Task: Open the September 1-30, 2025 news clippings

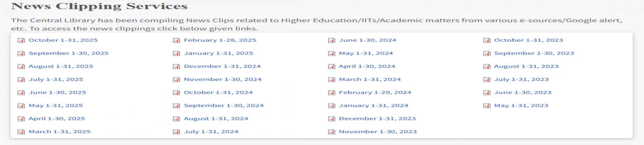Action: point(68,53)
